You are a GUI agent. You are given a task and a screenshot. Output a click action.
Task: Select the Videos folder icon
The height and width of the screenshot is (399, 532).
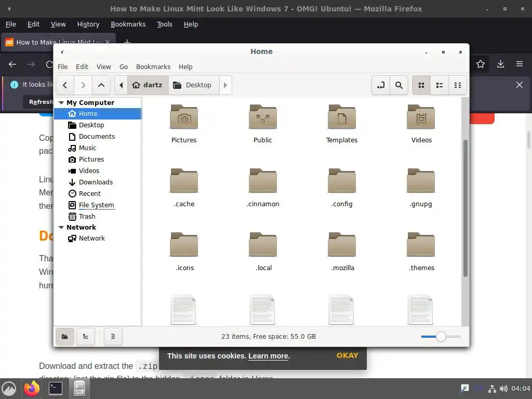click(421, 117)
